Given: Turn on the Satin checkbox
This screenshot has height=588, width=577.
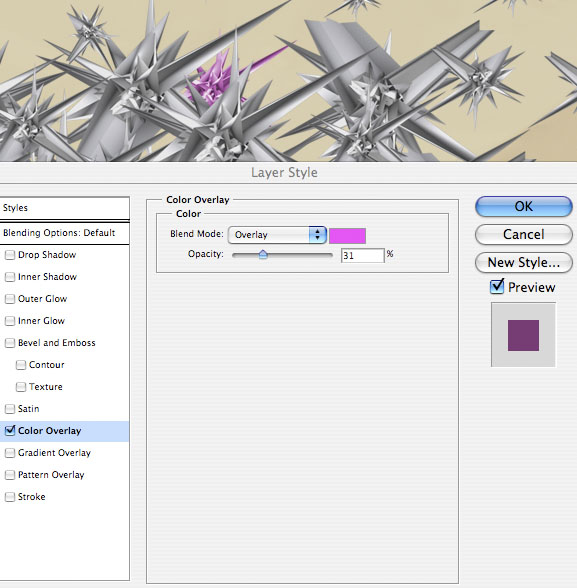Looking at the screenshot, I should [10, 409].
